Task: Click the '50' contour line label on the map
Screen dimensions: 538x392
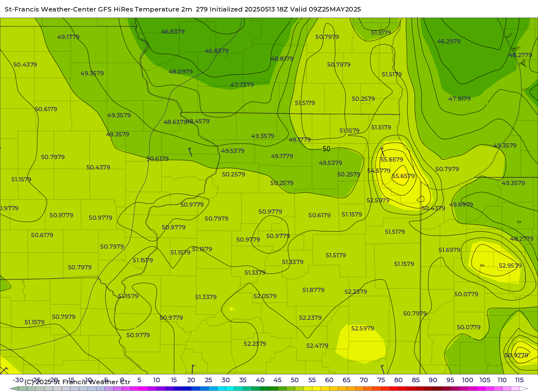Action: pos(326,149)
